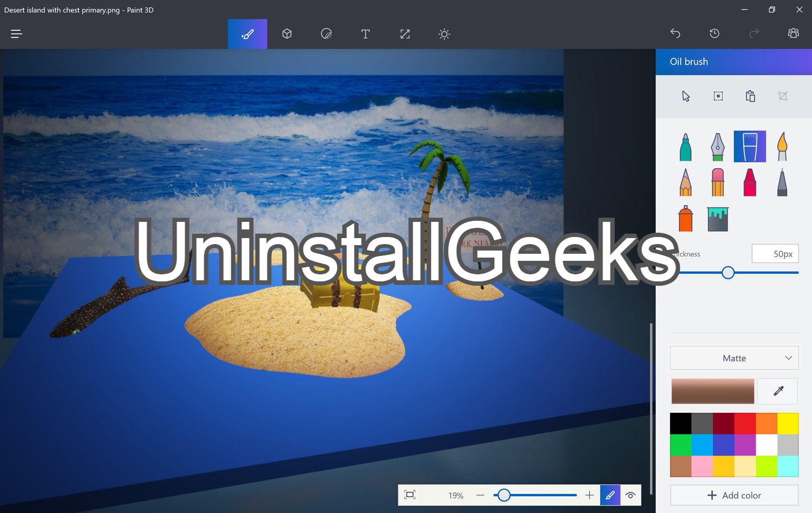Screen dimensions: 812x513
Task: Select the Art tools brush tab
Action: pyautogui.click(x=247, y=34)
